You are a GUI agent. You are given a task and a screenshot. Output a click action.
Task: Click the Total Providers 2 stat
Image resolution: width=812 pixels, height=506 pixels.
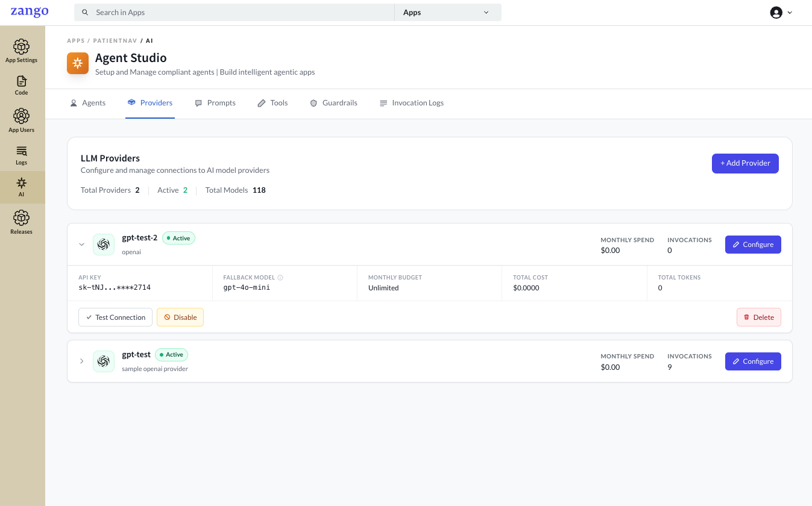coord(110,190)
